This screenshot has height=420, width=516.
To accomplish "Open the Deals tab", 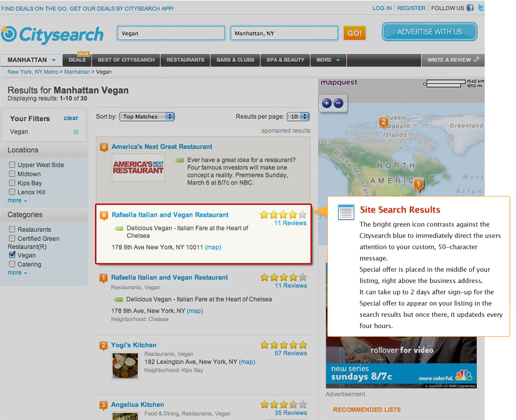I will click(x=77, y=60).
